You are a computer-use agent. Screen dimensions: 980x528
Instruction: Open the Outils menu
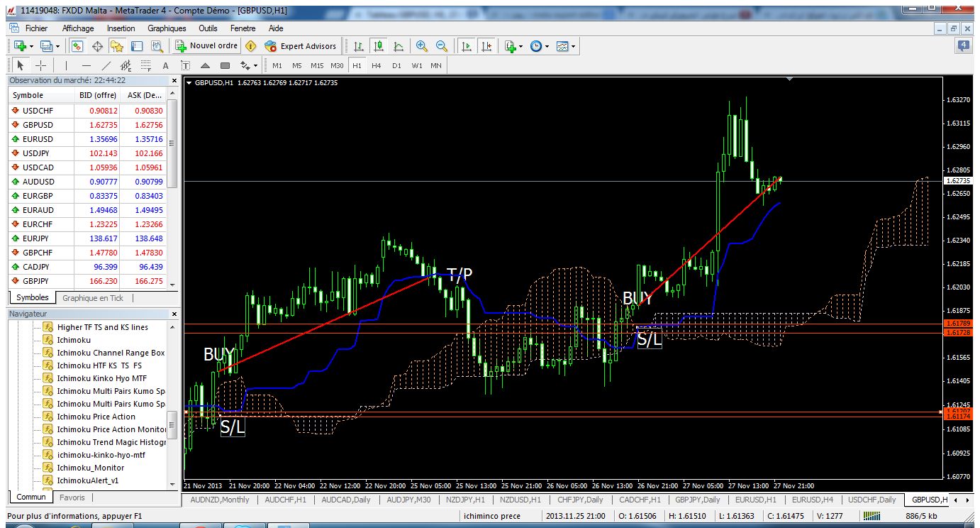click(208, 28)
